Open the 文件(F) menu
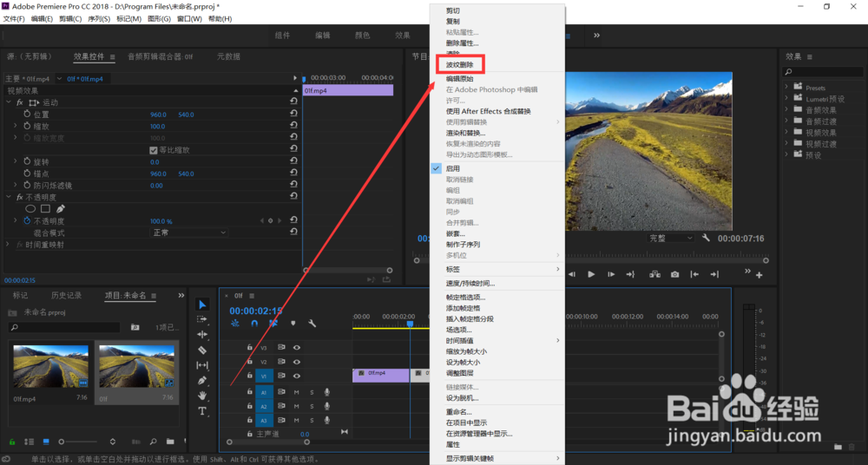The width and height of the screenshot is (868, 465). coord(14,19)
